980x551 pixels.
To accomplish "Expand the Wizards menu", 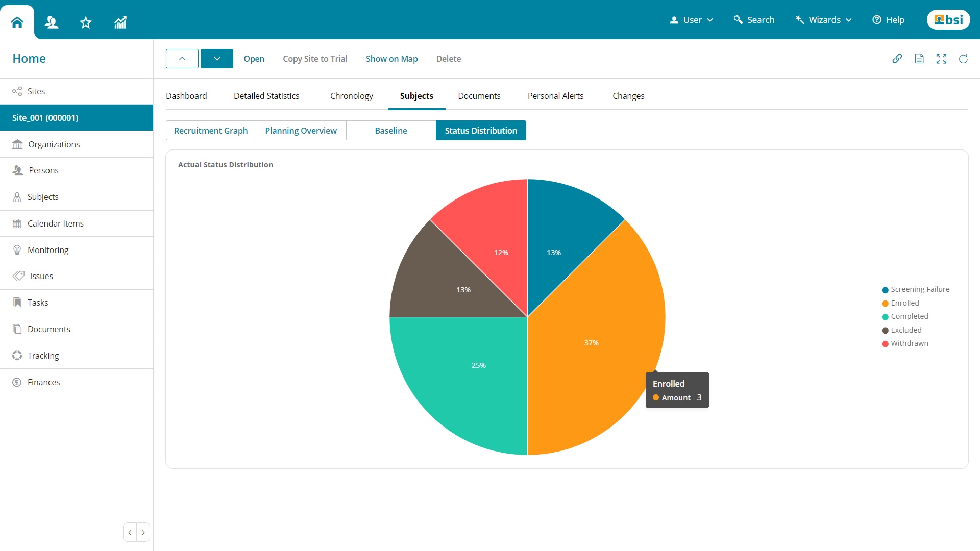I will tap(823, 20).
